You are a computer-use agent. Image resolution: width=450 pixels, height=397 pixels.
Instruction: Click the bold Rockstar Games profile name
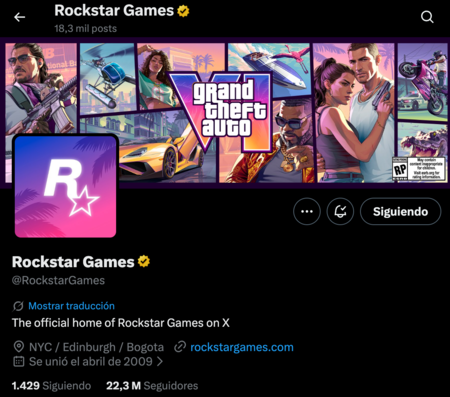[73, 262]
